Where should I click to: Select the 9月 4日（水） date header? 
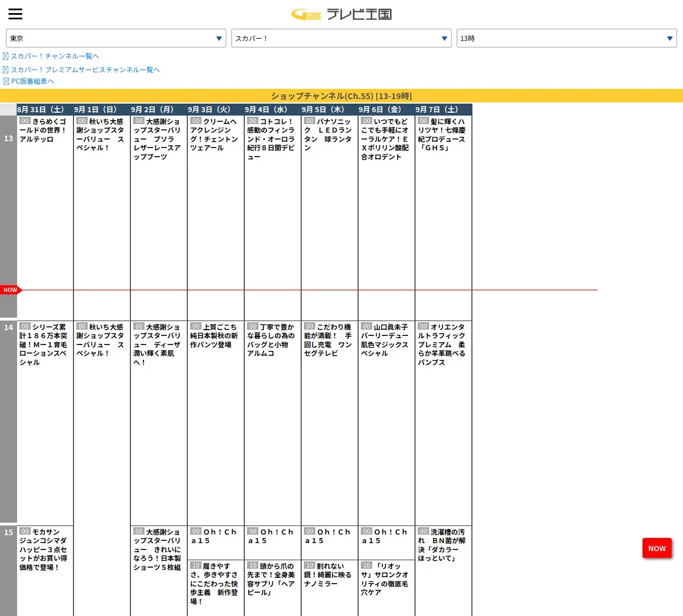click(273, 109)
